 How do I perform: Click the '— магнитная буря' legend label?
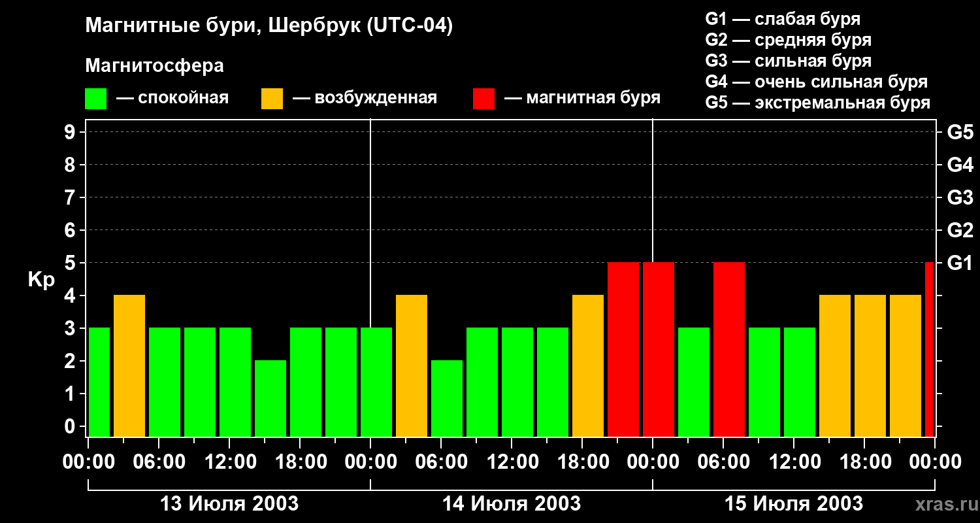tap(582, 98)
